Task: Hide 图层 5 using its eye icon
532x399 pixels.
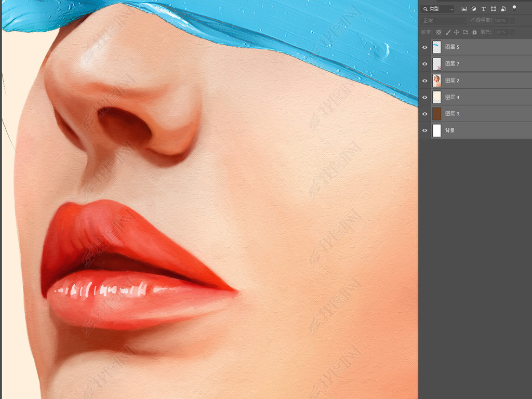Action: click(425, 47)
